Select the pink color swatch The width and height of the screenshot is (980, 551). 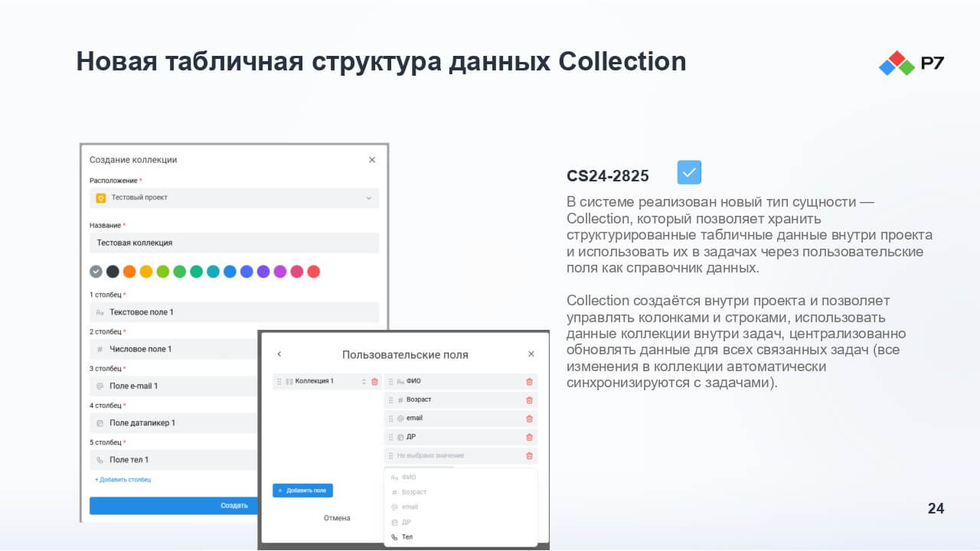(x=296, y=272)
